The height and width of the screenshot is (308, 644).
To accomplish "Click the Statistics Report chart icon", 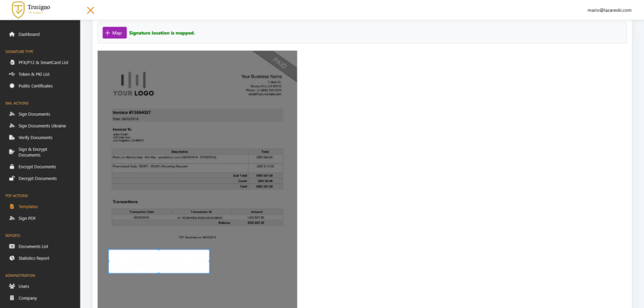I will 12,258.
